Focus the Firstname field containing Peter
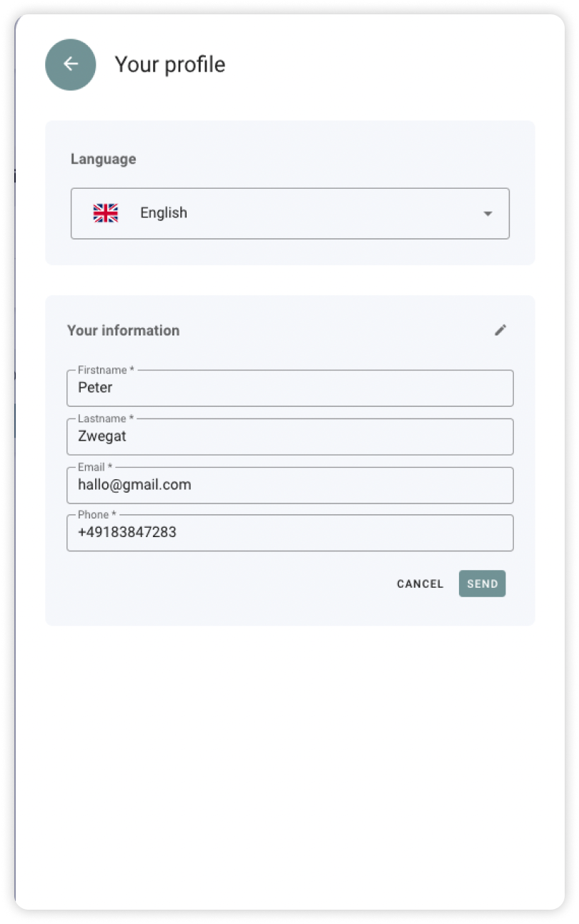Screen dimensions: 579x924 tap(290, 388)
